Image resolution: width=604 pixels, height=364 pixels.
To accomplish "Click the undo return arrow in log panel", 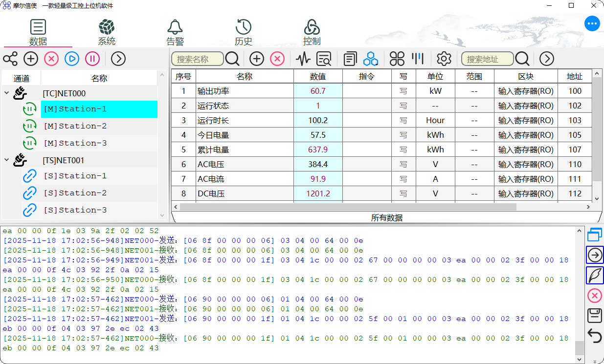I will pos(595,336).
